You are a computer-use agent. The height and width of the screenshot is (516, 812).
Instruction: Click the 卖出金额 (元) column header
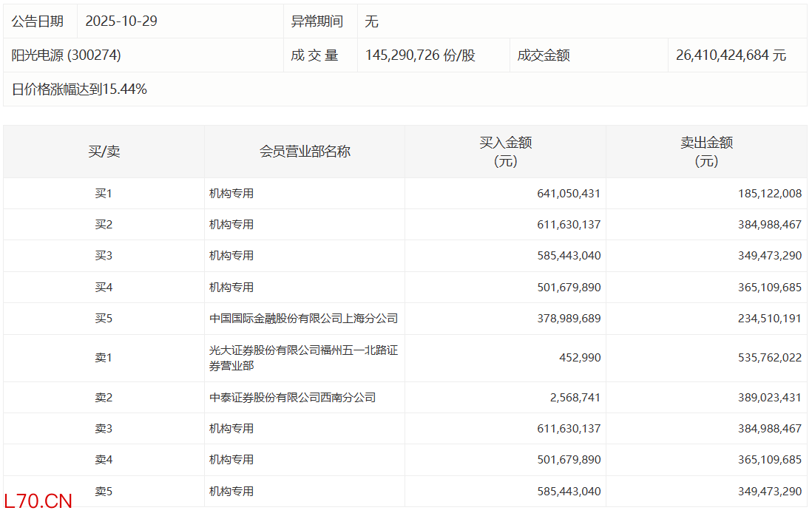click(706, 152)
